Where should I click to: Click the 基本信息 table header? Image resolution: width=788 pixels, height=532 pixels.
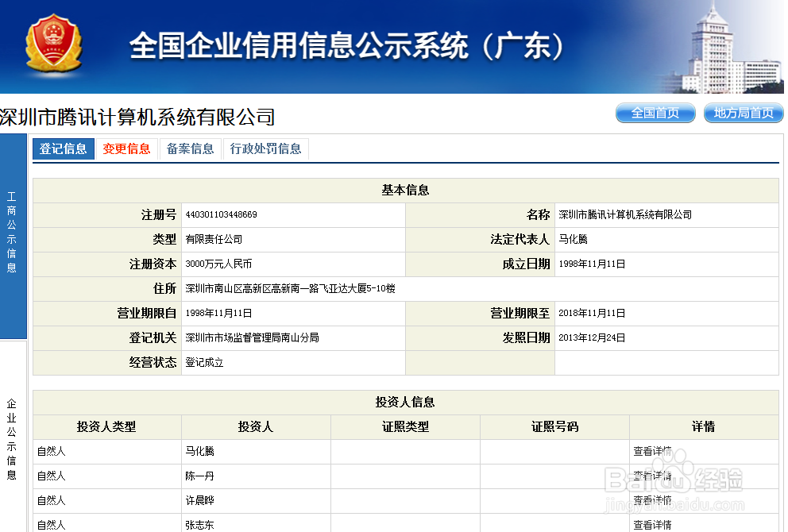click(406, 190)
